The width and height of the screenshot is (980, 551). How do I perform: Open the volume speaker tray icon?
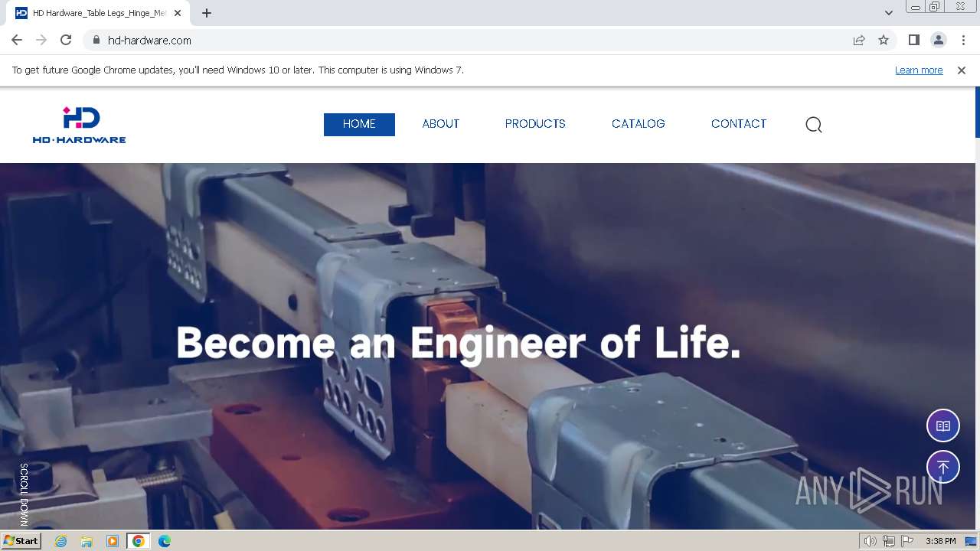coord(871,541)
